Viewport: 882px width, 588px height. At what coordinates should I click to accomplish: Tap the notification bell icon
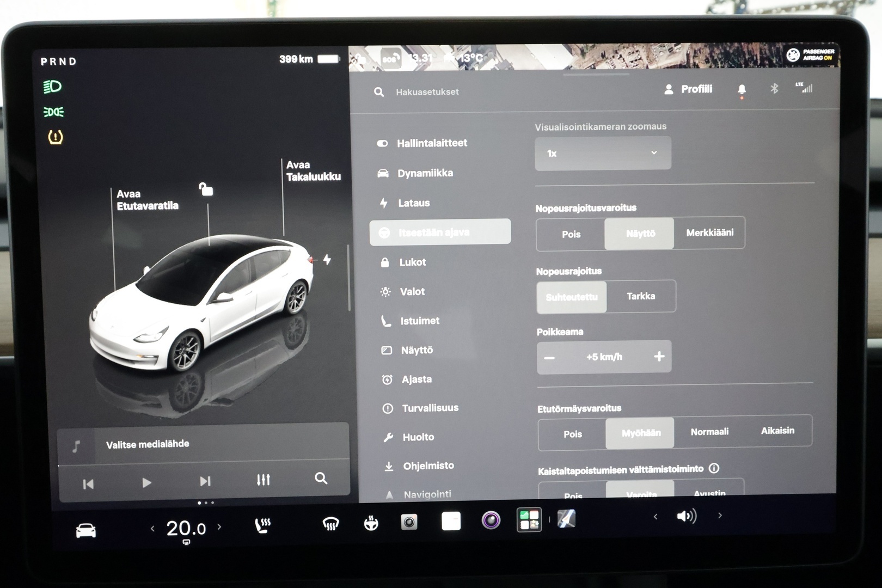tap(742, 89)
